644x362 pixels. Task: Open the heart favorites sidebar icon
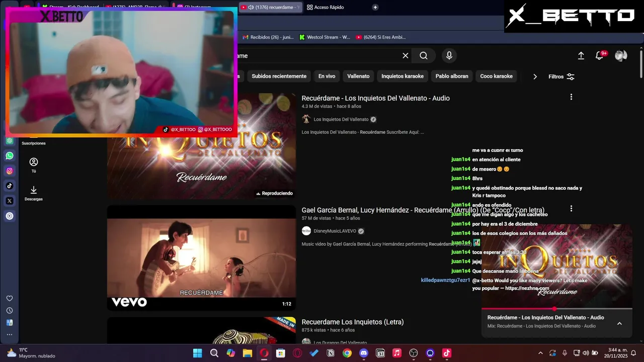(x=10, y=298)
